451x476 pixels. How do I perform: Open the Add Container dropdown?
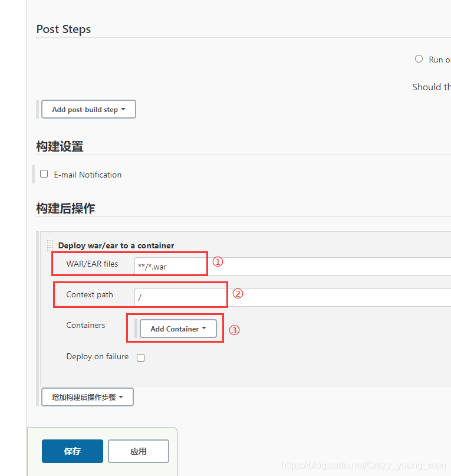[178, 329]
